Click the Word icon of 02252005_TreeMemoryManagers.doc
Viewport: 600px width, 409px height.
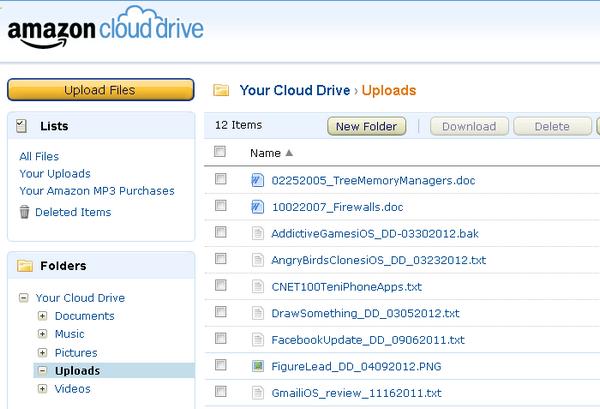click(258, 180)
